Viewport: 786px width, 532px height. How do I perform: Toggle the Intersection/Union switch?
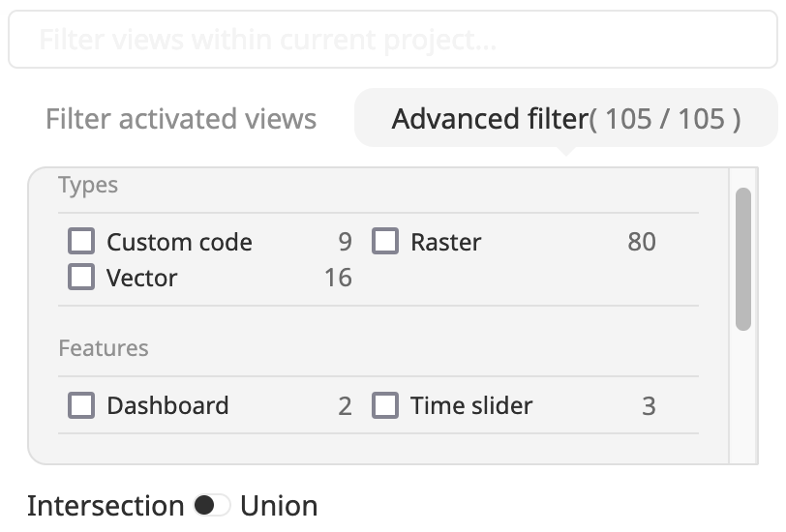[x=211, y=506]
